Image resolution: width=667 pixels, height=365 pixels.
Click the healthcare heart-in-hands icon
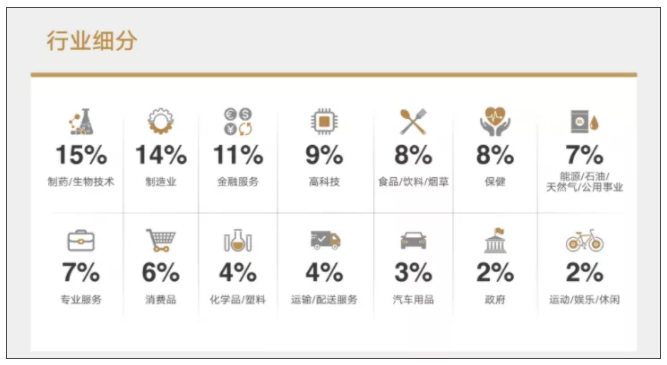[495, 121]
